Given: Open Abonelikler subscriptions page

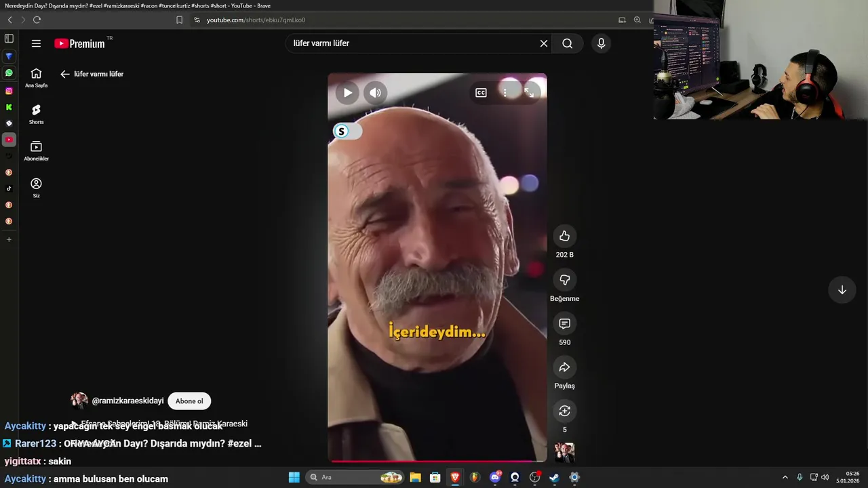Looking at the screenshot, I should tap(36, 151).
